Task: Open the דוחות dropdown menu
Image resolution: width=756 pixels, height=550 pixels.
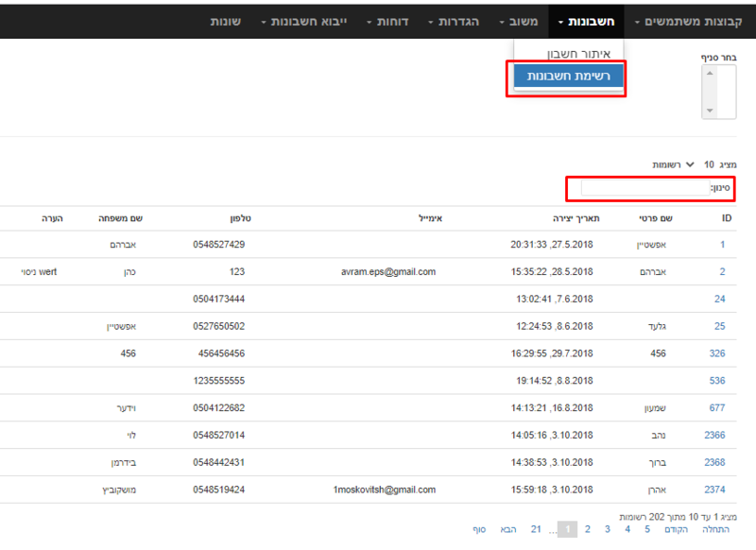Action: tap(387, 22)
